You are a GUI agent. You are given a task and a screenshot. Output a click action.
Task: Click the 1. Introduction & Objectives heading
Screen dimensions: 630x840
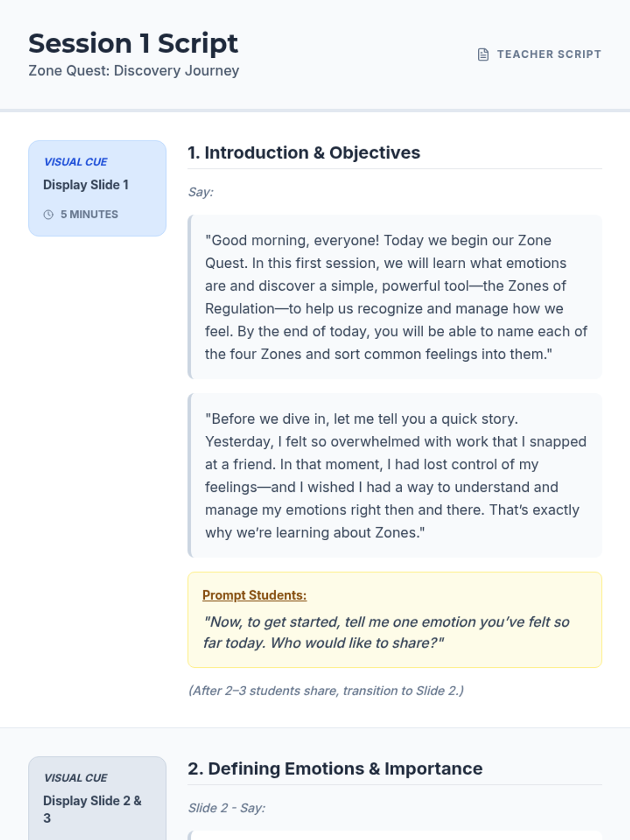click(x=304, y=153)
